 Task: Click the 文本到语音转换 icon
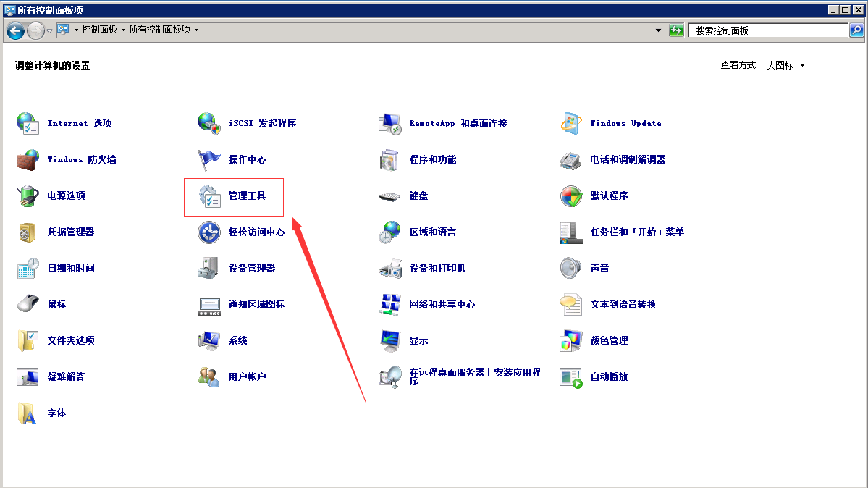(570, 304)
